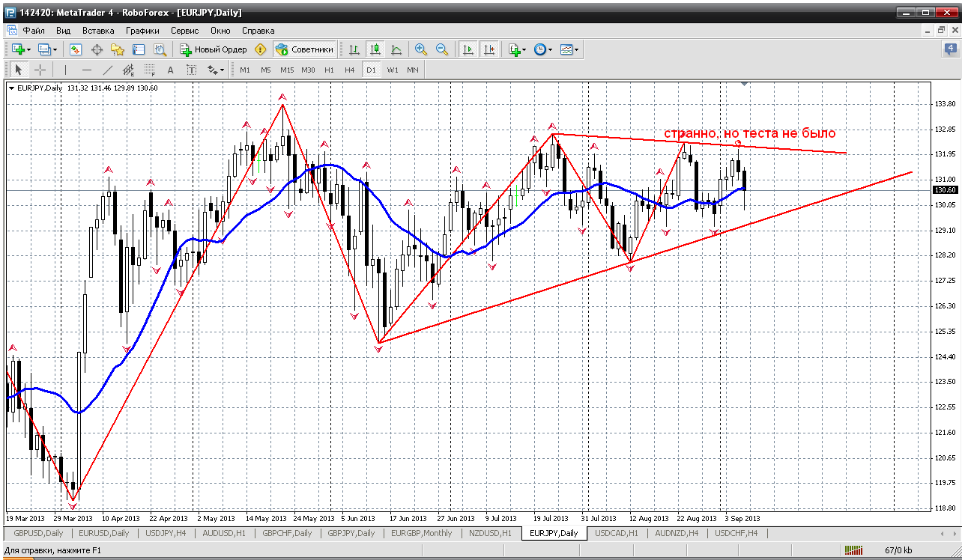This screenshot has width=965, height=560.
Task: Select the red annotation text on chart
Action: [x=749, y=133]
